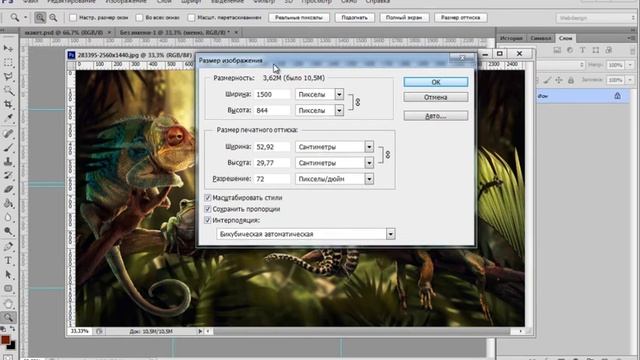Toggle 'Настр. размер окон' checkbox
640x360 pixels.
pos(73,18)
